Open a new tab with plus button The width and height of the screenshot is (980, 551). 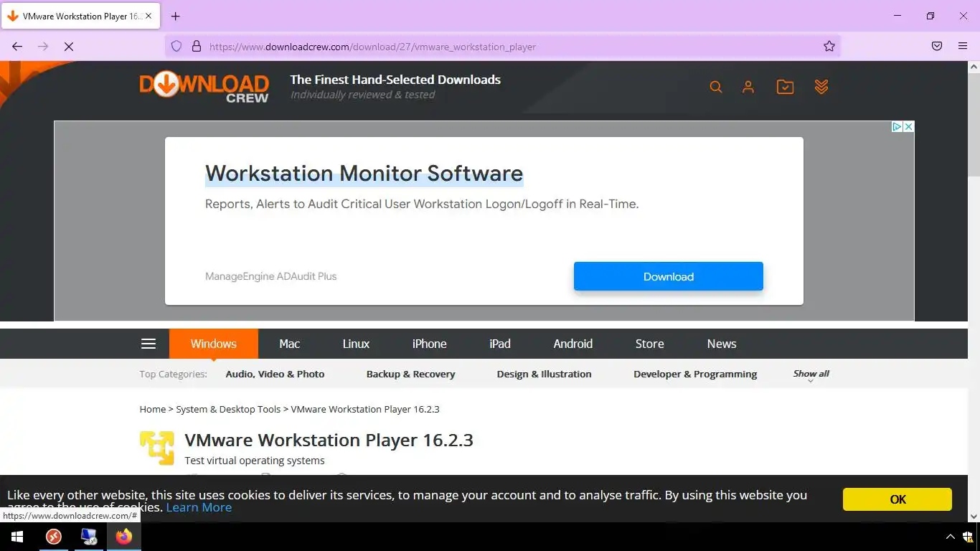click(x=175, y=16)
